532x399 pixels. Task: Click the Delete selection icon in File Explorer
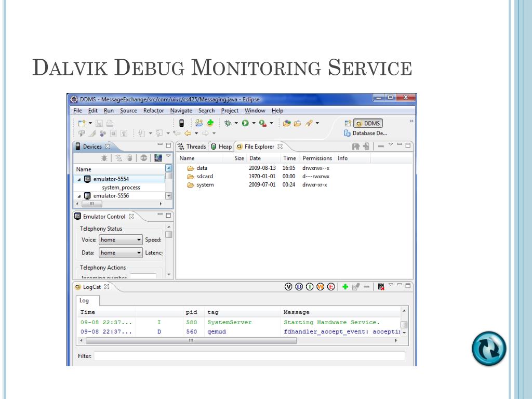coord(381,146)
